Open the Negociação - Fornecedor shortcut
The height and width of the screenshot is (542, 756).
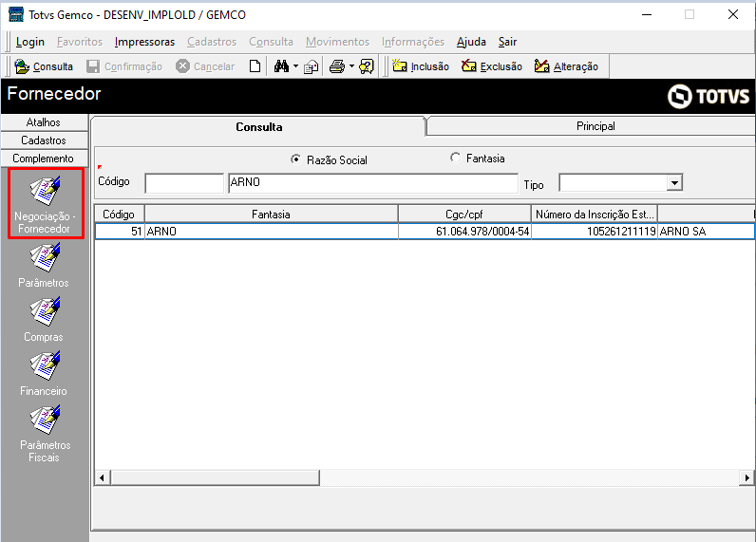pyautogui.click(x=46, y=203)
